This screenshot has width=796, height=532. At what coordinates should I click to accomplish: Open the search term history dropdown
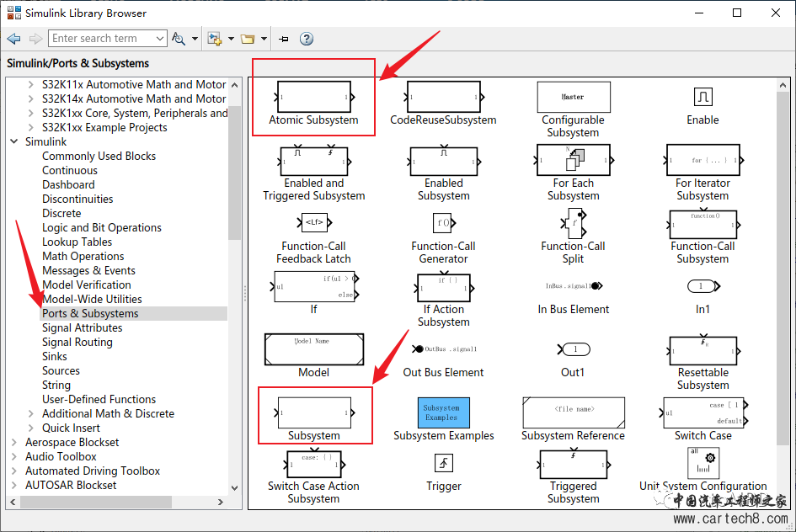160,39
